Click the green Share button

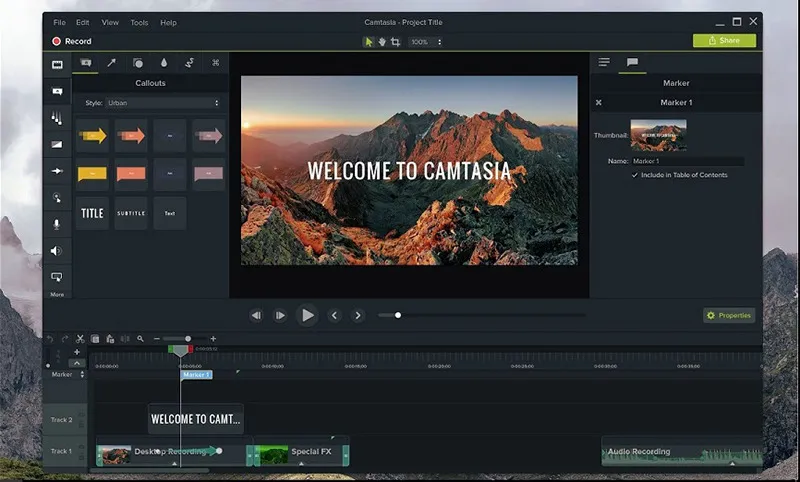[724, 40]
